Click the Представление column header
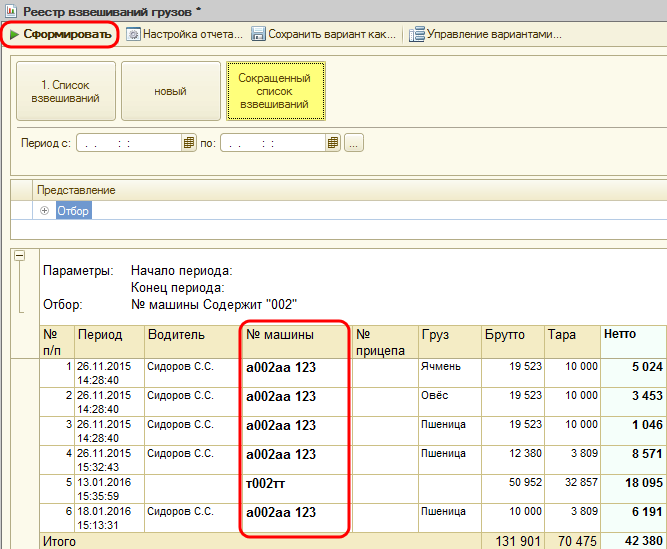667x549 pixels. click(76, 190)
